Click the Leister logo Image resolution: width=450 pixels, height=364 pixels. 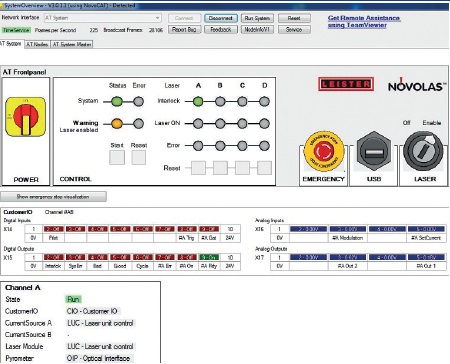pyautogui.click(x=346, y=84)
